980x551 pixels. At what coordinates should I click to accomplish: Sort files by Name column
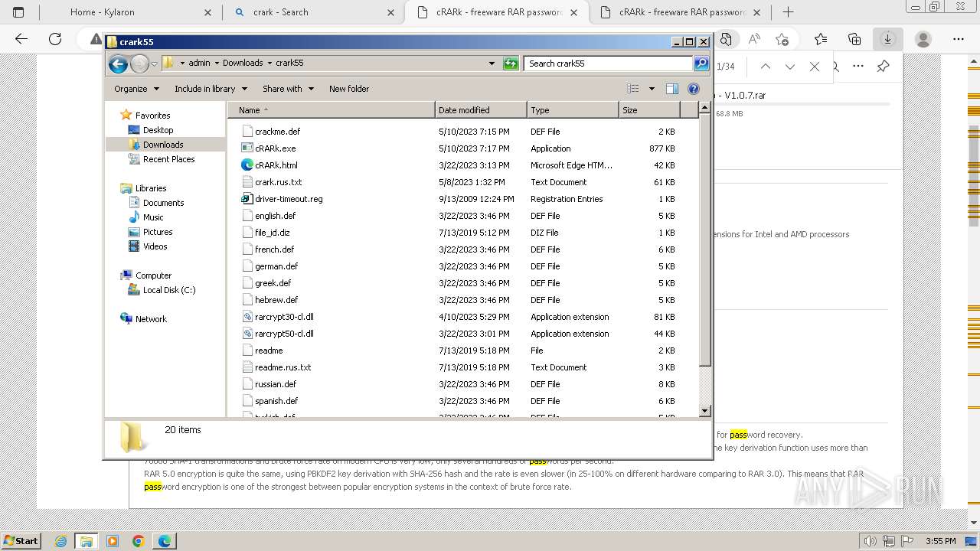click(x=332, y=110)
